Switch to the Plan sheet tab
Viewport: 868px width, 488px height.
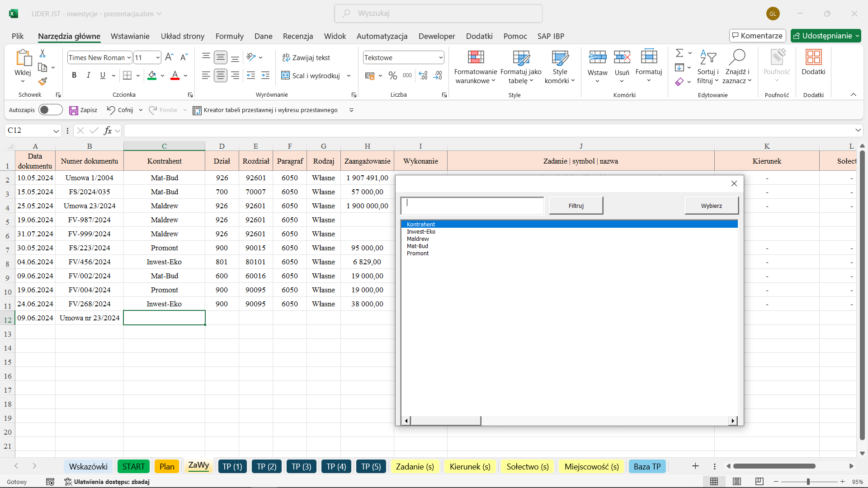tap(166, 466)
